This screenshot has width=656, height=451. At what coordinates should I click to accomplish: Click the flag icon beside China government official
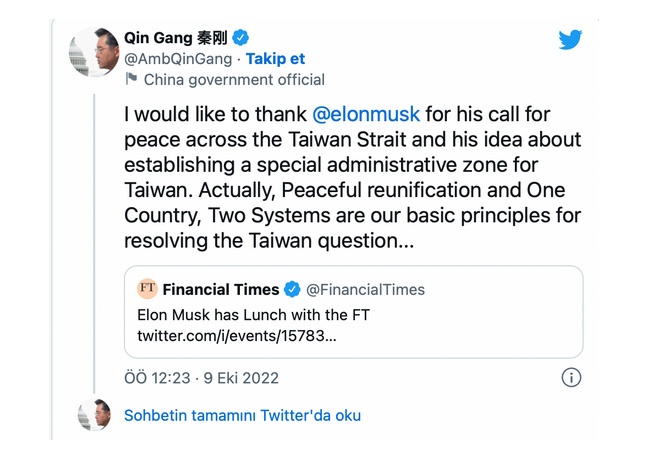[131, 79]
